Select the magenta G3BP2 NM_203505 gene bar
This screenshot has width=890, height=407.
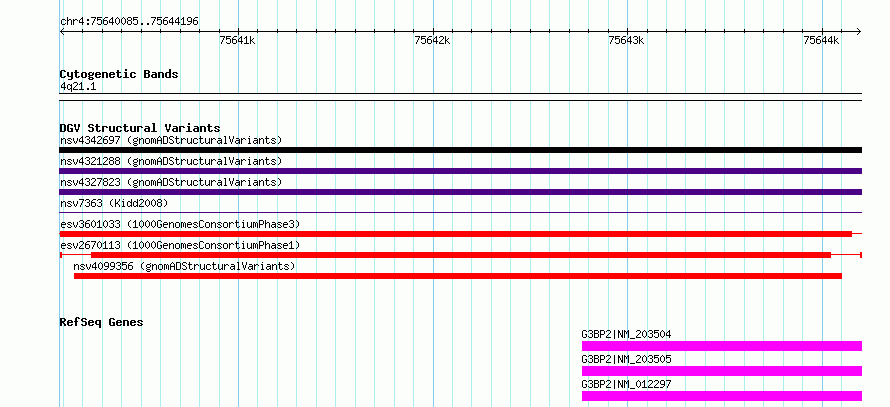(x=722, y=371)
